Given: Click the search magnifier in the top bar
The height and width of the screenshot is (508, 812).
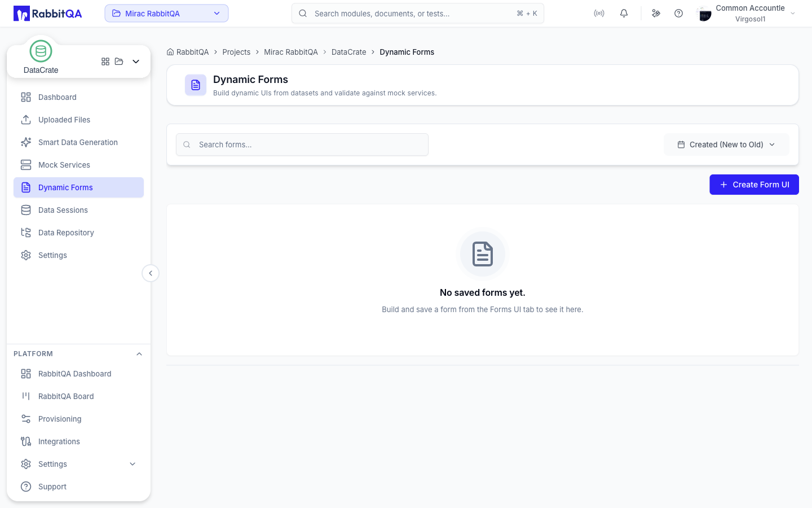Looking at the screenshot, I should pos(303,14).
